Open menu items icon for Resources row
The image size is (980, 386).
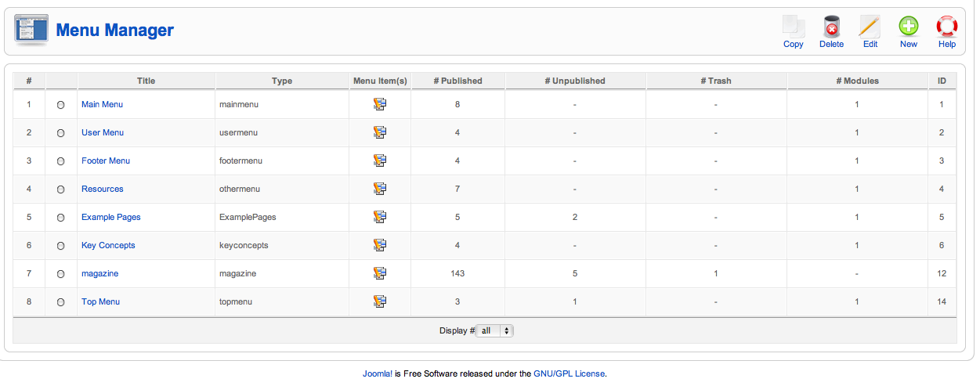coord(380,189)
